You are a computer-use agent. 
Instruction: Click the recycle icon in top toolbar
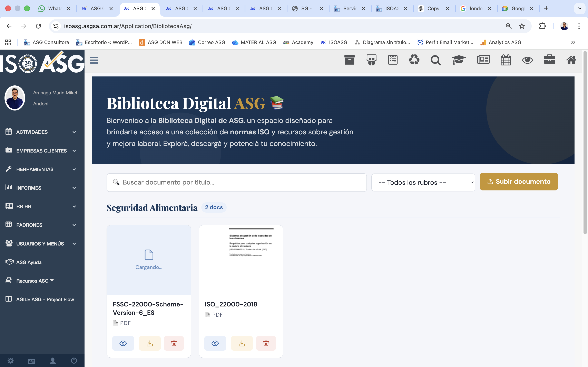[414, 60]
